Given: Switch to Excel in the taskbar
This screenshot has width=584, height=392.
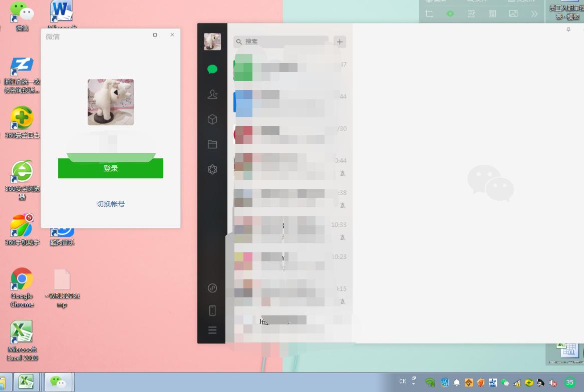Looking at the screenshot, I should pyautogui.click(x=26, y=382).
